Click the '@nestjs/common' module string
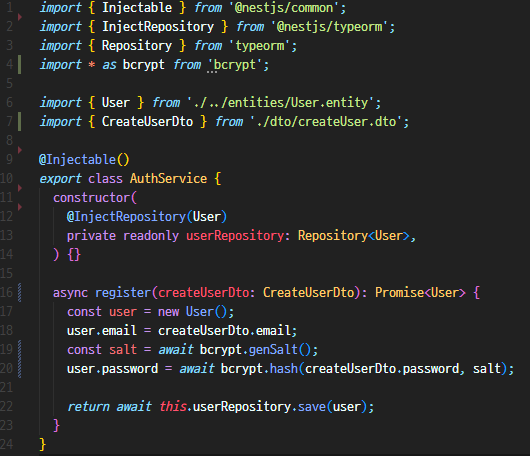 pyautogui.click(x=284, y=7)
